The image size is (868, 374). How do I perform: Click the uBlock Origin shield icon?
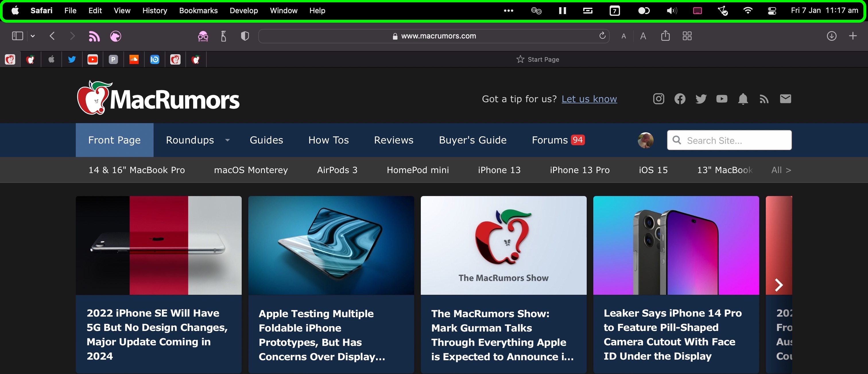(245, 36)
